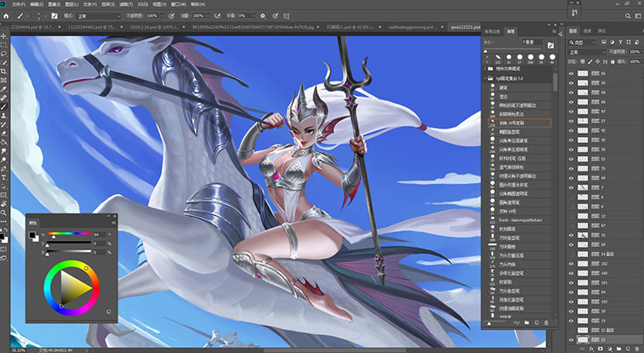Hide layer 图层 102
Screen dimensions: 644x353
pos(571,264)
